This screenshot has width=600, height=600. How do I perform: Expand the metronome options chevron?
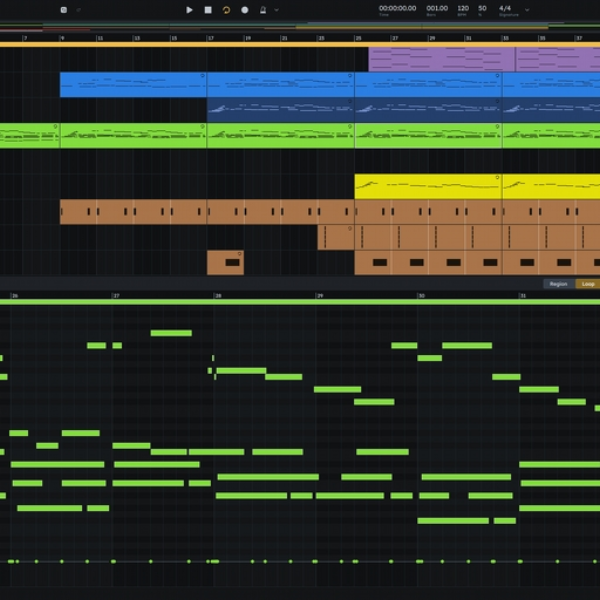pos(276,10)
